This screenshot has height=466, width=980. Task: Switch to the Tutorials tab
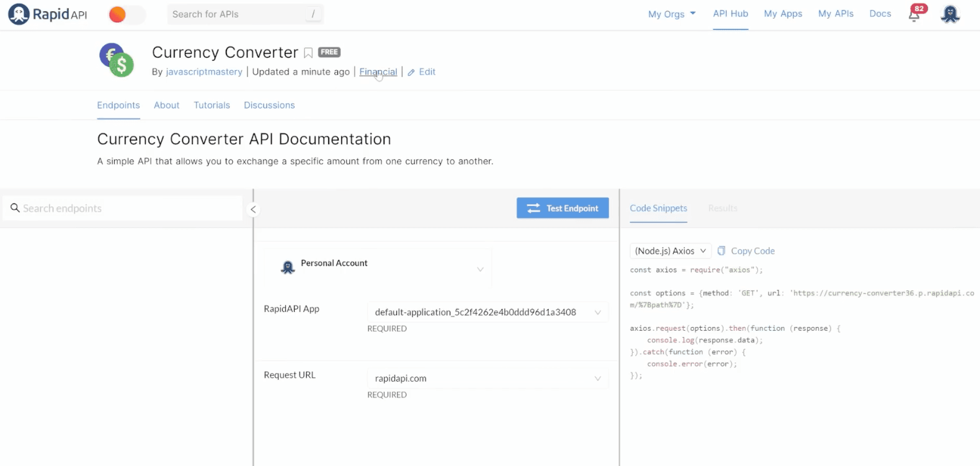coord(212,105)
